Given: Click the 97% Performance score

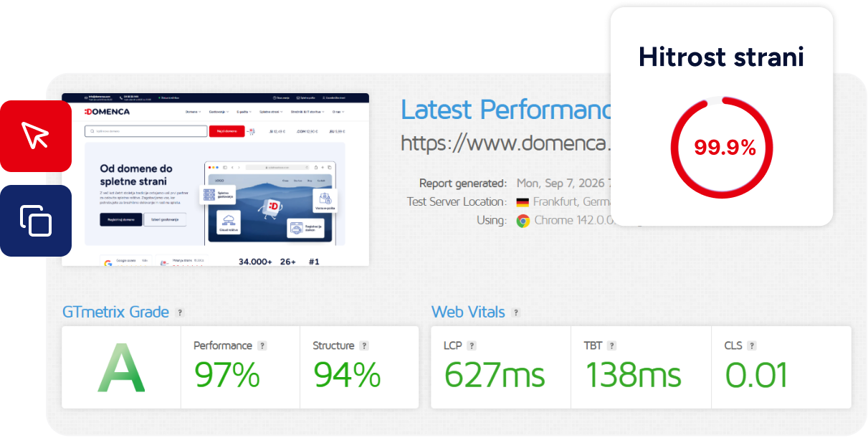Looking at the screenshot, I should [x=227, y=375].
